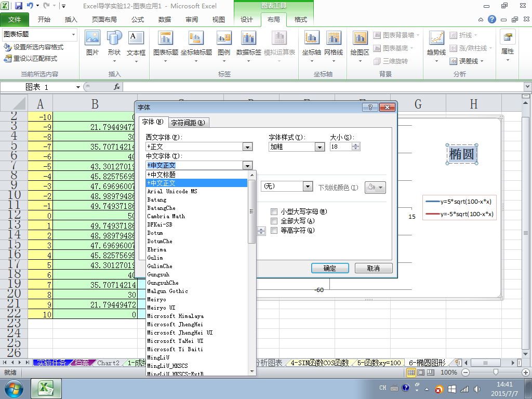
Task: Switch to Page Layout view in status bar
Action: point(421,372)
